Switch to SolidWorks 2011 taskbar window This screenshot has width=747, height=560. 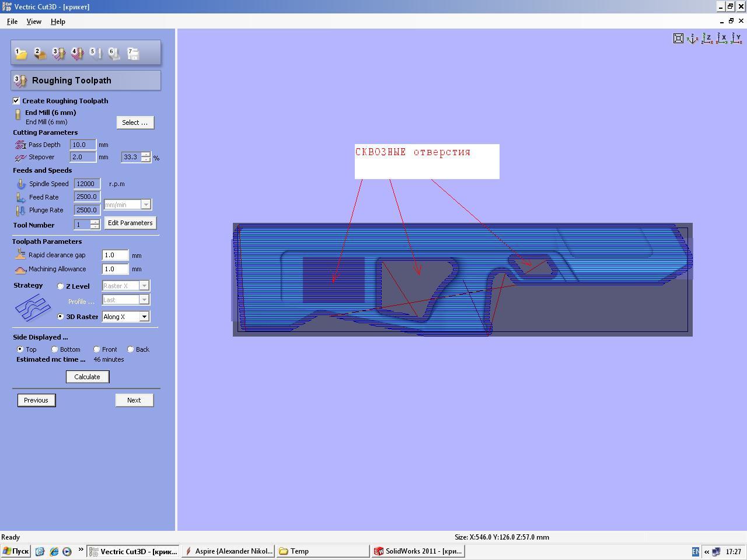(418, 551)
